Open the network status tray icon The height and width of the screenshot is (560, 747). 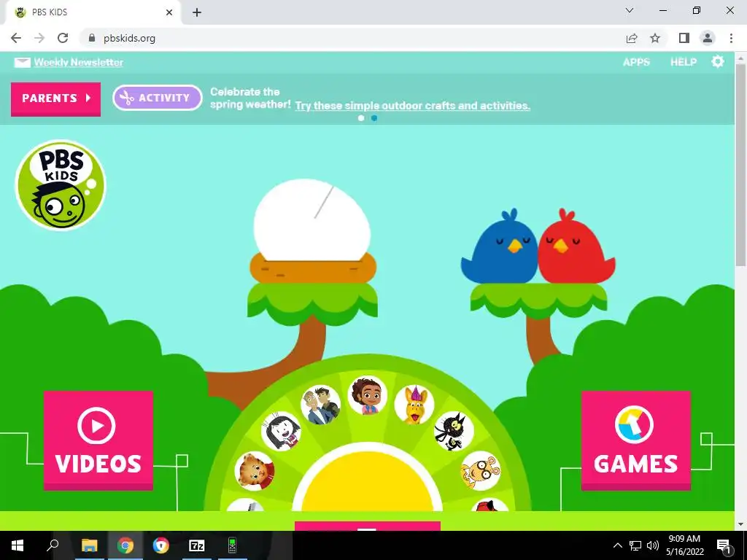click(x=635, y=545)
